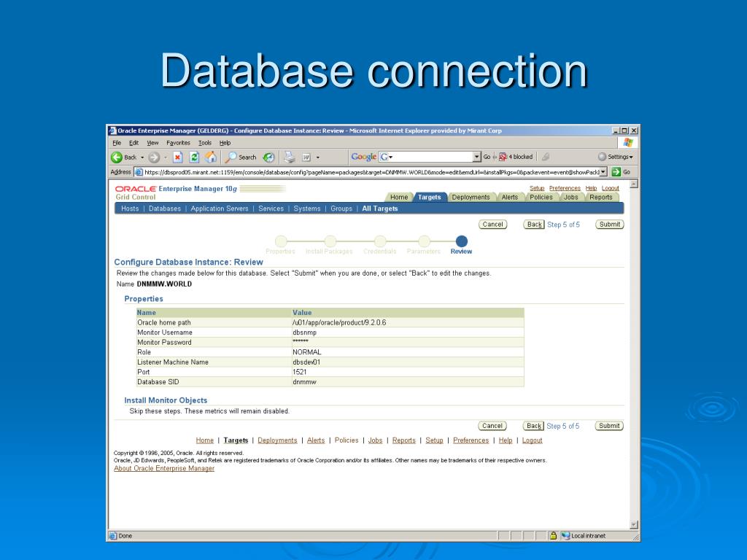Click the Search magnifier toolbar icon
The width and height of the screenshot is (747, 560).
pos(231,157)
